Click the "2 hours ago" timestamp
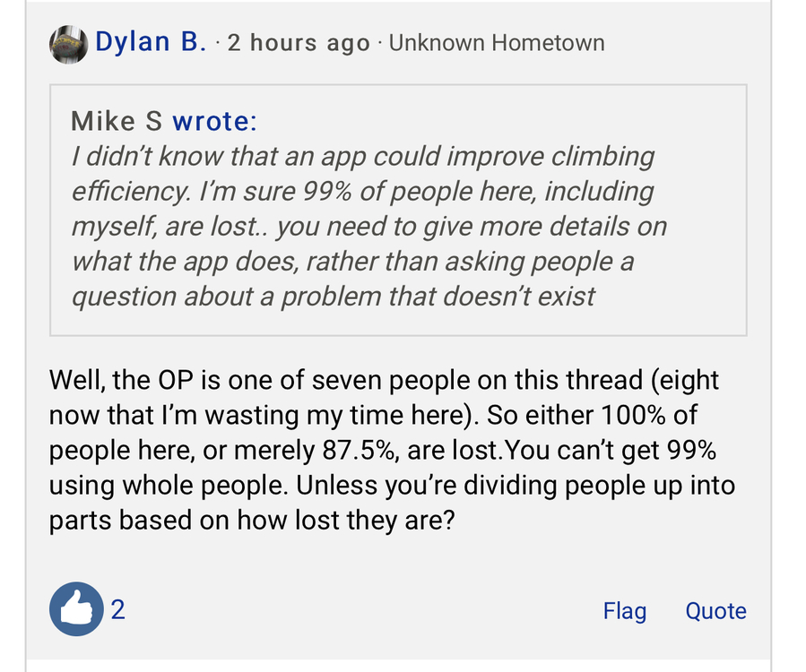The height and width of the screenshot is (672, 806). (298, 43)
